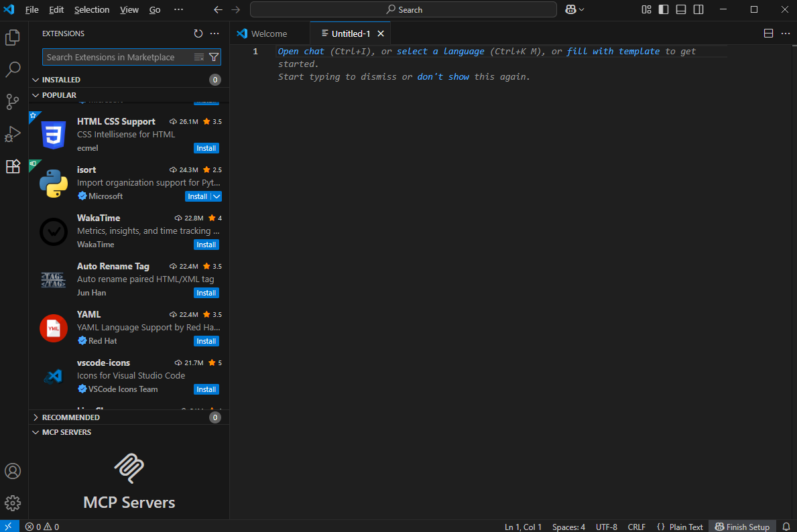Refresh the extensions list

198,34
